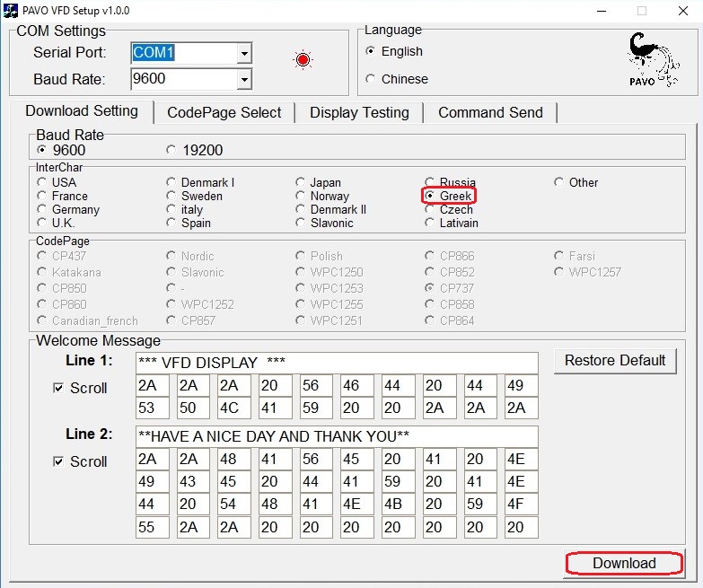The width and height of the screenshot is (703, 588).
Task: Click the PAVO peacock logo
Action: pos(653,59)
